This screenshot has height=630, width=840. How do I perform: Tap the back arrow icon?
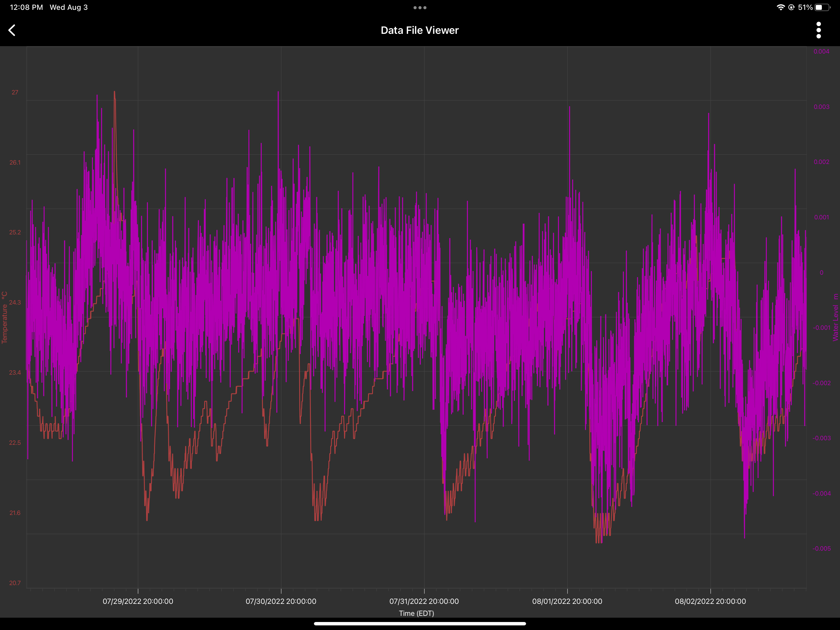coord(12,30)
